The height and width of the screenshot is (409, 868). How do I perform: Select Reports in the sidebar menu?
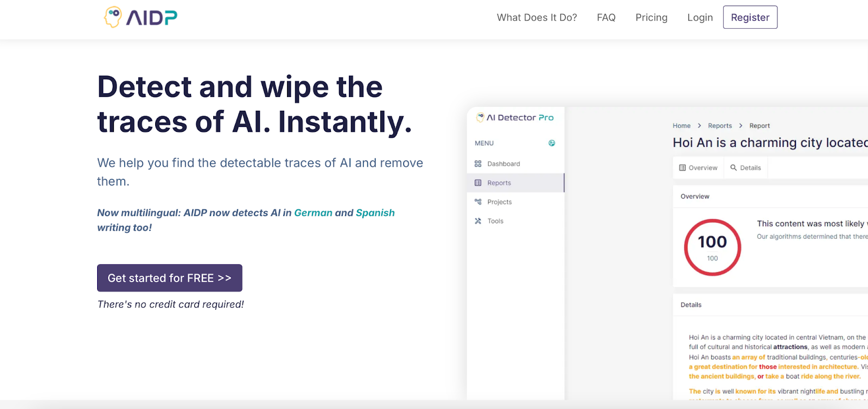point(515,183)
